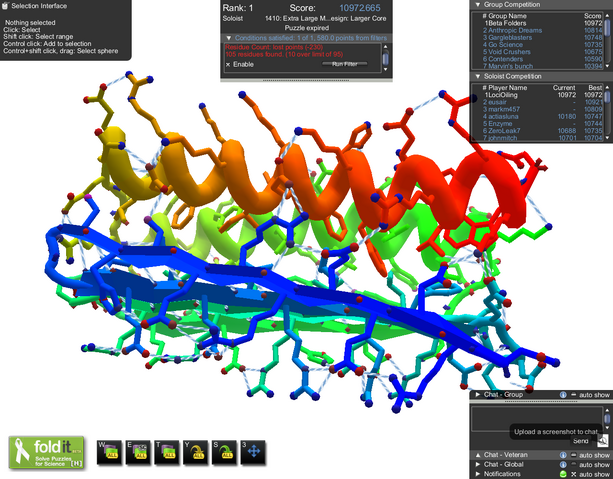The width and height of the screenshot is (613, 479).
Task: Click inside the Veteran chat message area
Action: [537, 419]
